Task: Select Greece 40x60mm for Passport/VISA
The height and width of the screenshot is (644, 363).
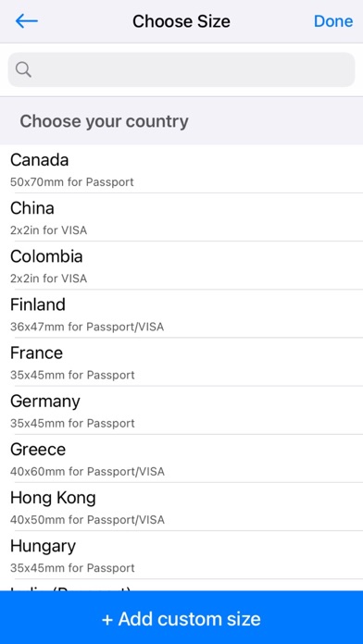Action: click(181, 458)
